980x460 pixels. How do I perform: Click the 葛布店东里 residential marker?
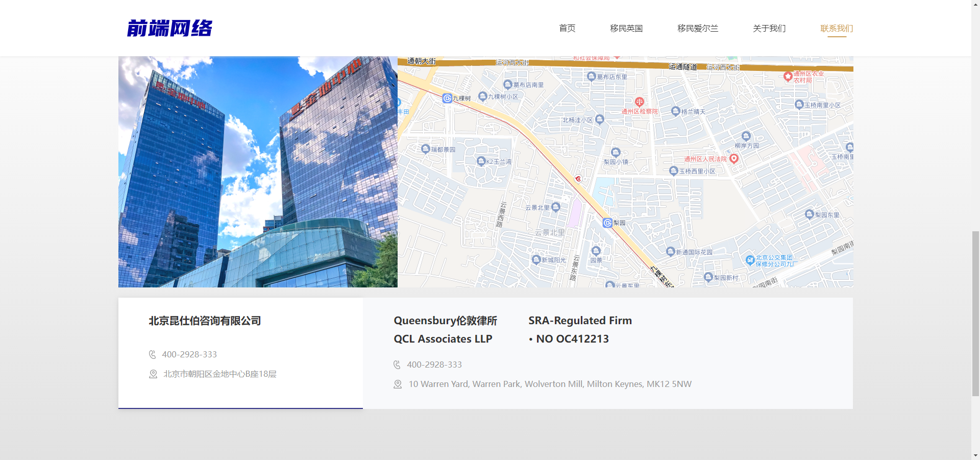591,77
